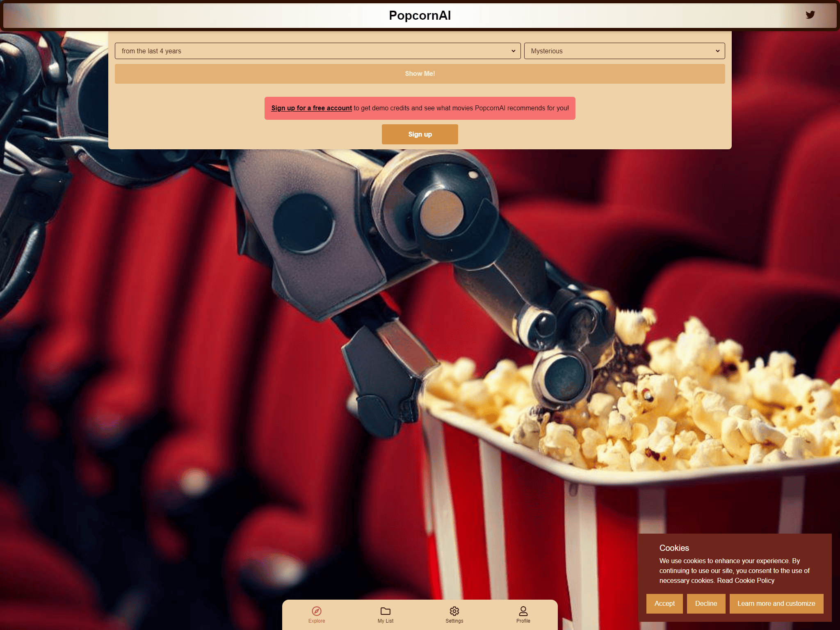Click the Show Me! button
Image resolution: width=840 pixels, height=630 pixels.
pyautogui.click(x=420, y=73)
